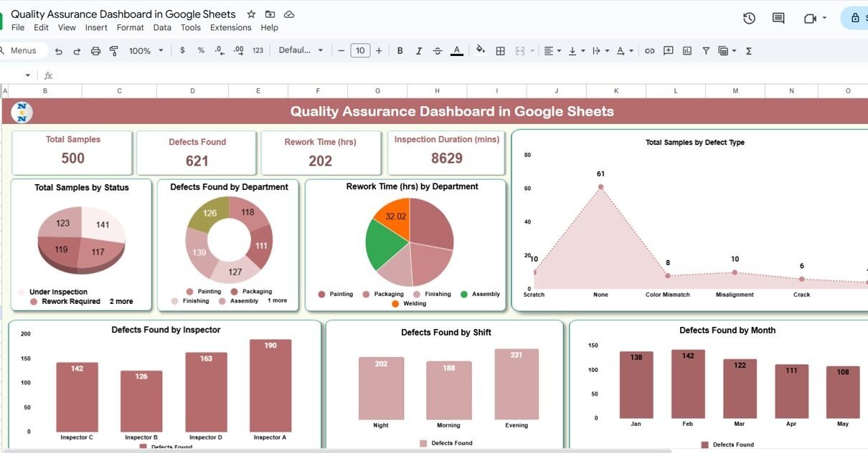868x453 pixels.
Task: Toggle strikethrough formatting
Action: click(x=438, y=51)
